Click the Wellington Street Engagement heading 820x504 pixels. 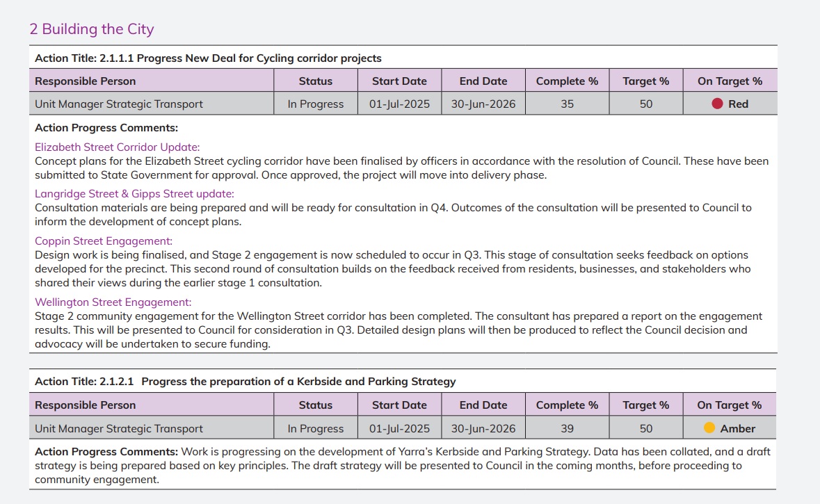point(113,302)
